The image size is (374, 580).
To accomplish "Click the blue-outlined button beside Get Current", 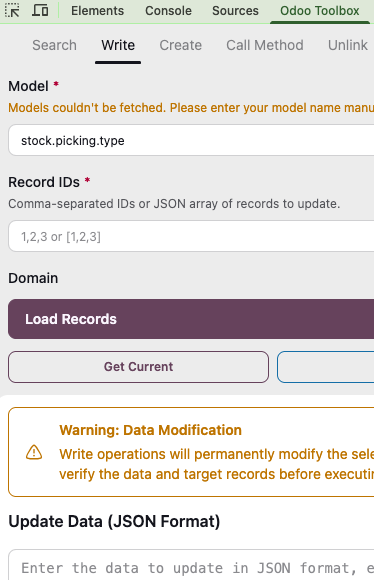I will tap(326, 367).
